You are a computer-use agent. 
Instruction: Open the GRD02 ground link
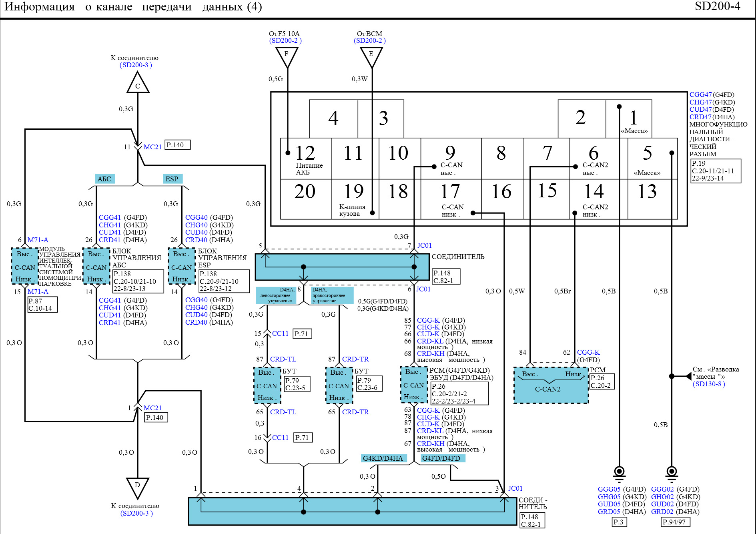pyautogui.click(x=662, y=512)
